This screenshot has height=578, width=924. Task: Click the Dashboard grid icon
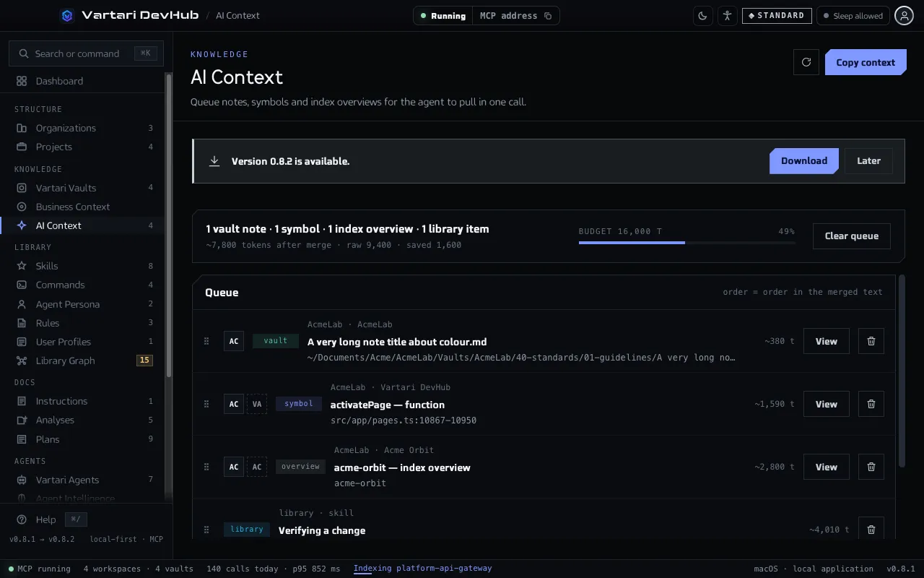(x=22, y=81)
